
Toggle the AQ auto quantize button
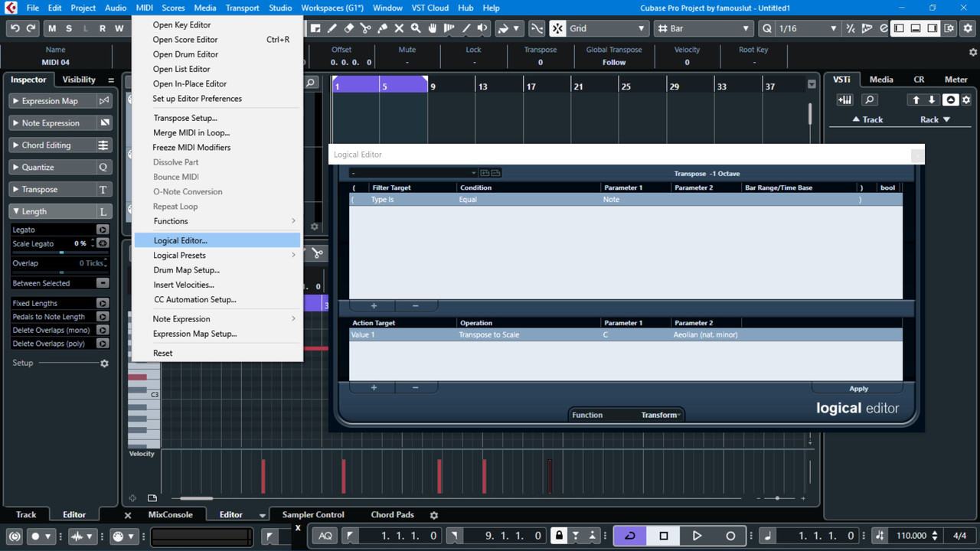click(x=325, y=536)
